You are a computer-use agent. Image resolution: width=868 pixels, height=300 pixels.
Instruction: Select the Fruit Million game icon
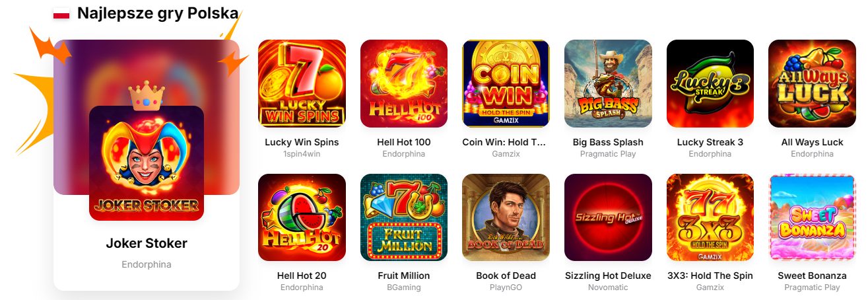pyautogui.click(x=404, y=217)
